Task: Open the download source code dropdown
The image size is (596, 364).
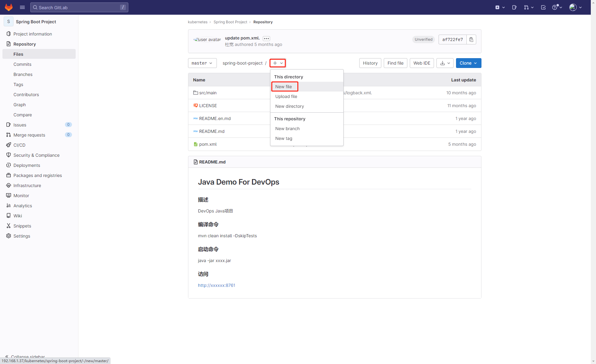Action: pyautogui.click(x=445, y=63)
